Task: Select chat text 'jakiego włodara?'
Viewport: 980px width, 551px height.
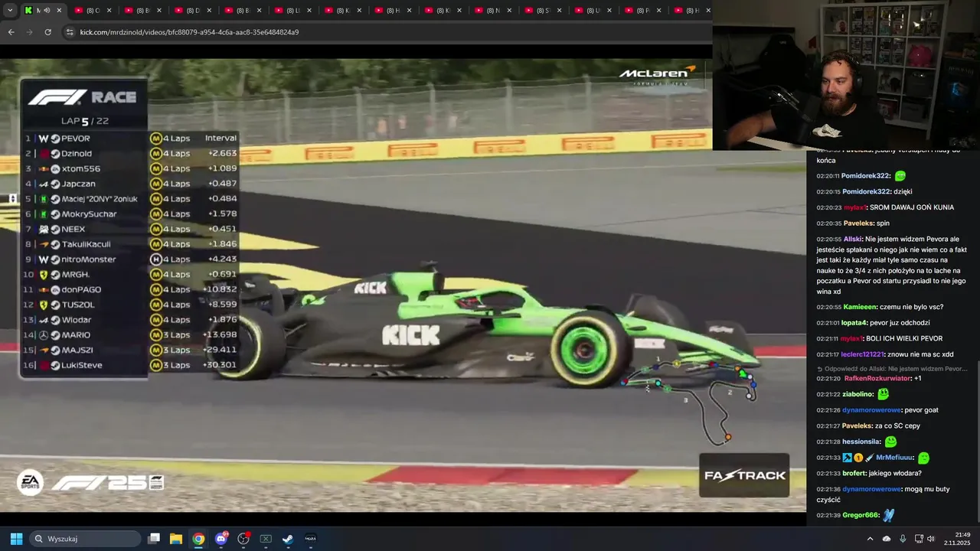Action: pyautogui.click(x=895, y=473)
